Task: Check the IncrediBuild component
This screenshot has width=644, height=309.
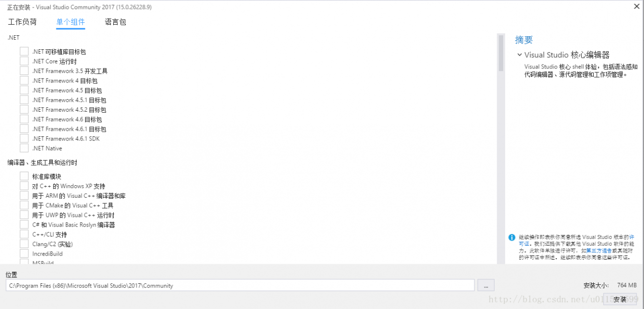Action: tap(24, 254)
